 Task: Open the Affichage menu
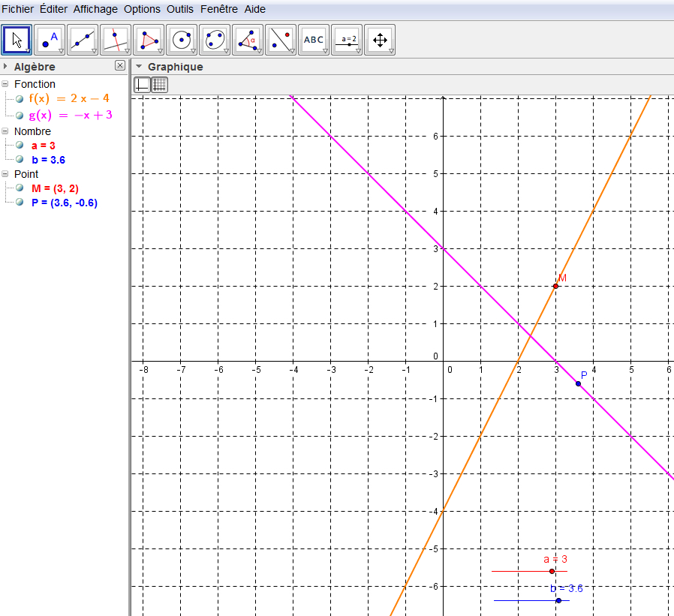(95, 9)
